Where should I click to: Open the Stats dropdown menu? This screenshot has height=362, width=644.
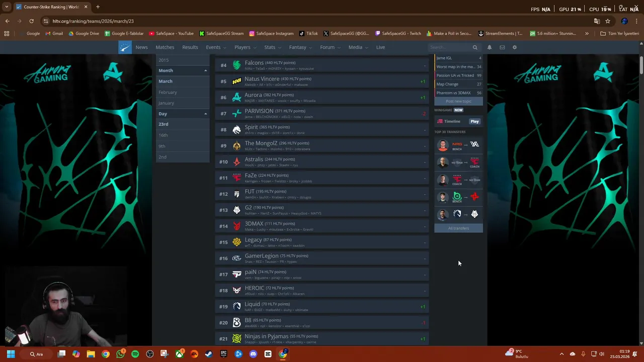tap(273, 47)
